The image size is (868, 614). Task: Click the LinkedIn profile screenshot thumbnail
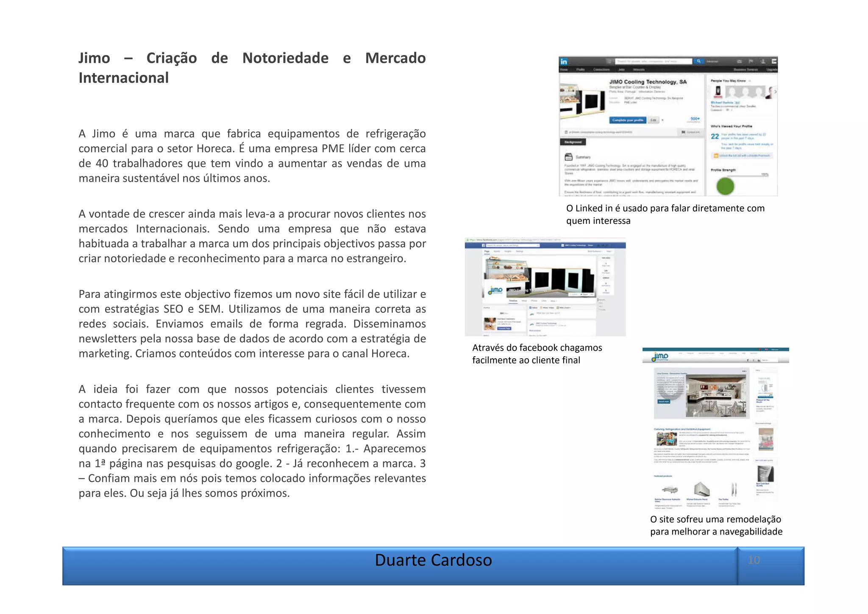pyautogui.click(x=668, y=126)
